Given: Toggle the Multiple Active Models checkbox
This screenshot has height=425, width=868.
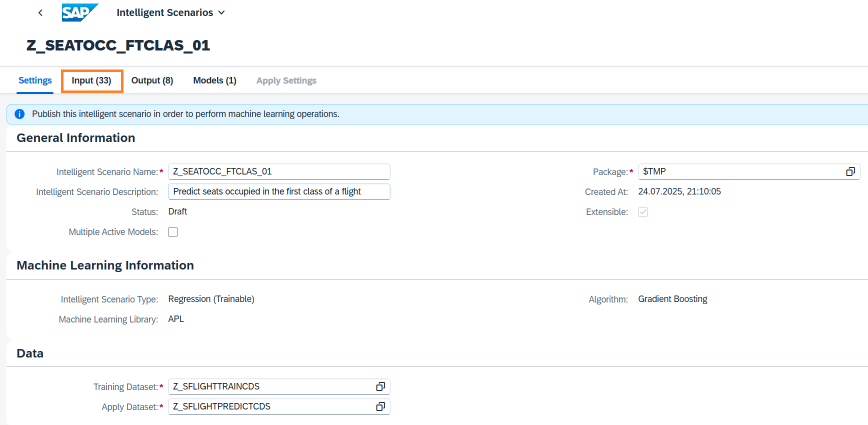Looking at the screenshot, I should click(x=173, y=232).
